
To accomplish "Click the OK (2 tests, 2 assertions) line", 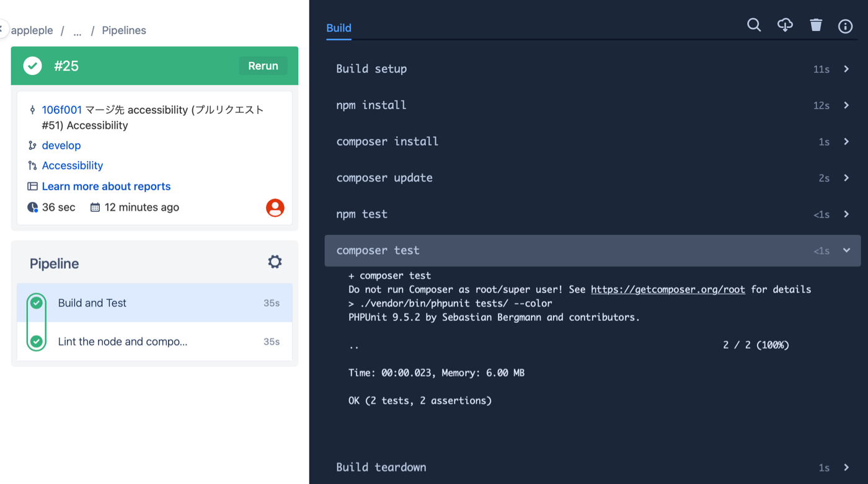I will tap(420, 401).
